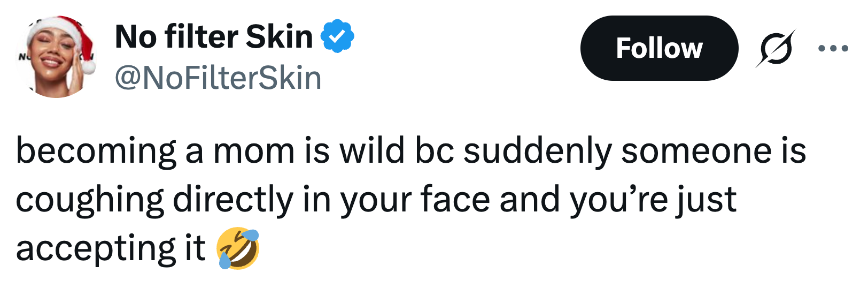Open the three-dot More options menu

tap(833, 48)
